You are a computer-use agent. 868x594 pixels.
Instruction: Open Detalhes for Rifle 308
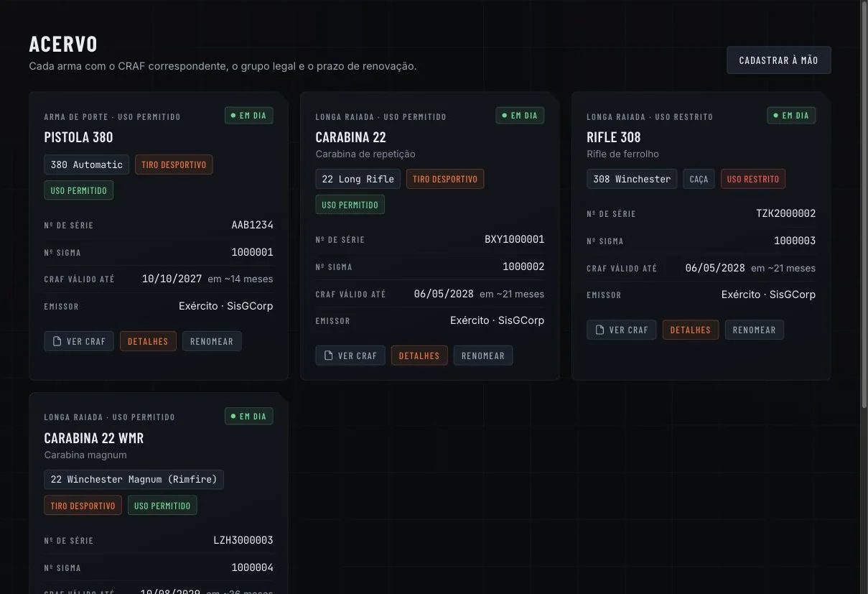tap(691, 330)
